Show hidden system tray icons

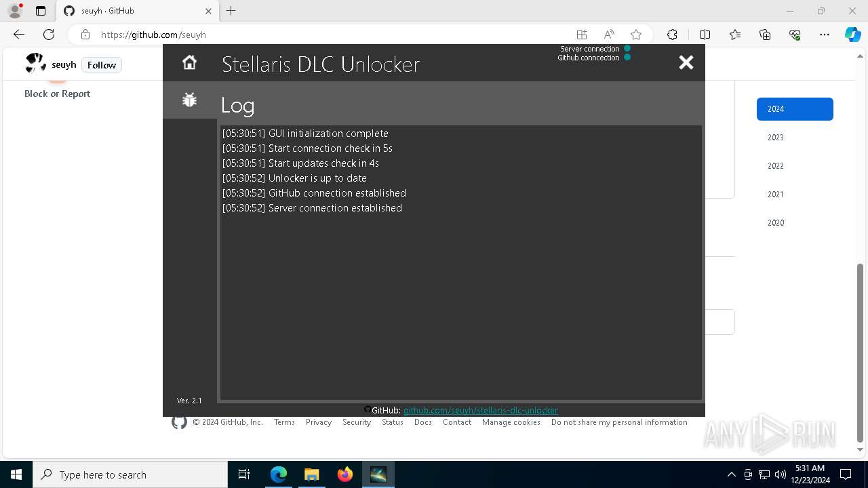pos(731,474)
